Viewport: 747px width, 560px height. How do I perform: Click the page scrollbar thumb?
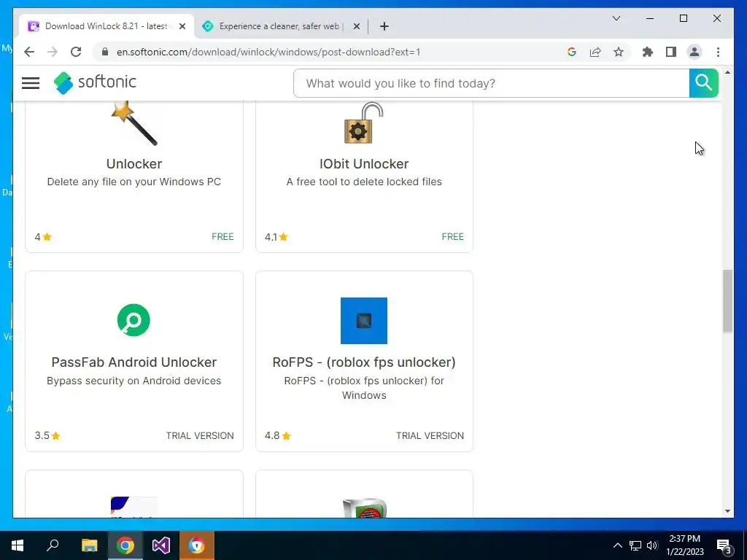pos(727,301)
